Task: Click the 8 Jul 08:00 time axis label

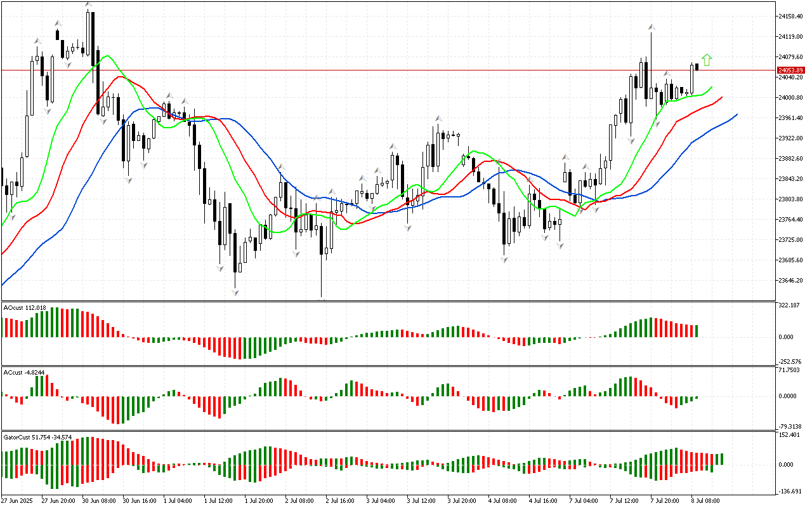Action: 705,500
